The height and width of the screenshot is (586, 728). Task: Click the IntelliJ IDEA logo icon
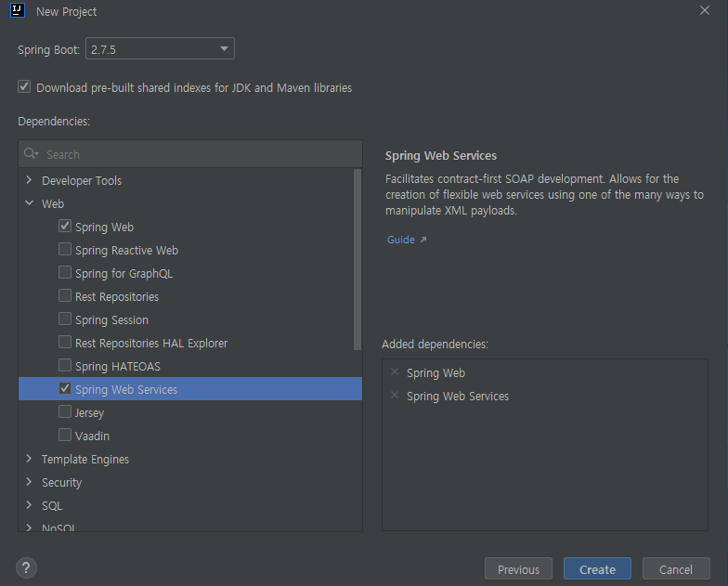(x=17, y=10)
